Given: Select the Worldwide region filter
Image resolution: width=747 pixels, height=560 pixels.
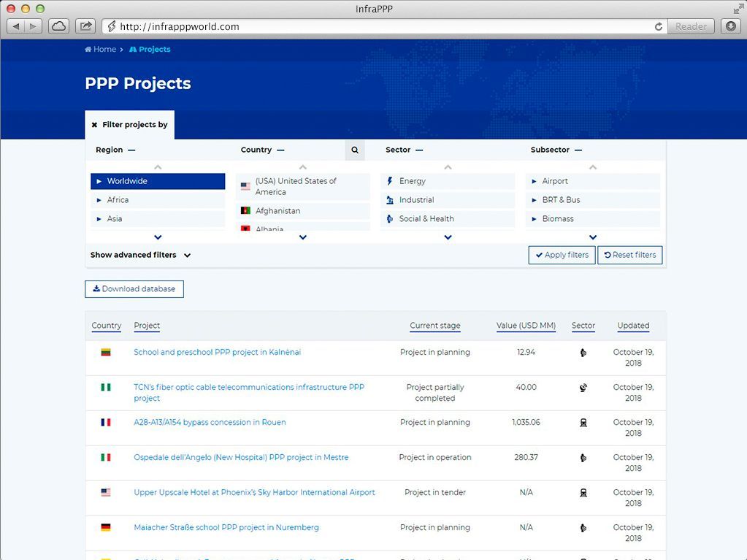Looking at the screenshot, I should click(x=158, y=181).
